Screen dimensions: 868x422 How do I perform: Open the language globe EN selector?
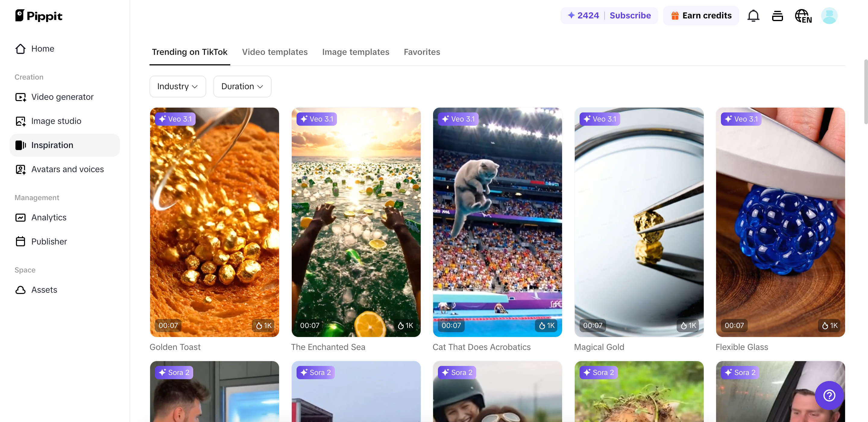(803, 16)
